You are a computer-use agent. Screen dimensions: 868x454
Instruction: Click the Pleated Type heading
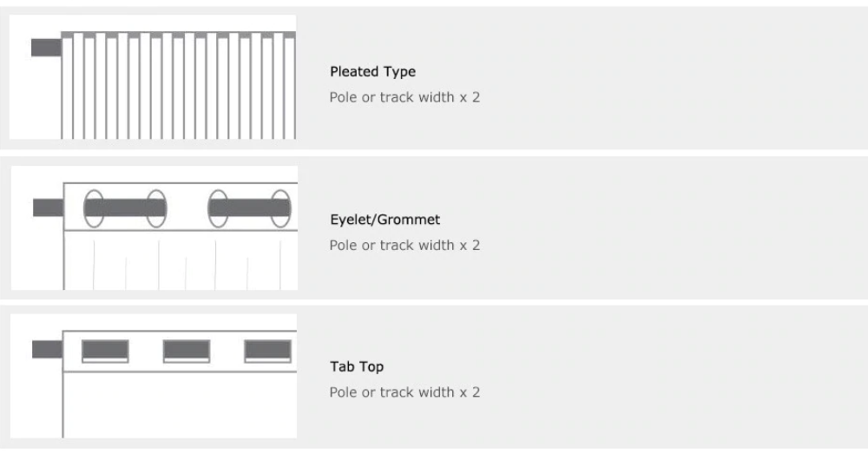pyautogui.click(x=372, y=72)
